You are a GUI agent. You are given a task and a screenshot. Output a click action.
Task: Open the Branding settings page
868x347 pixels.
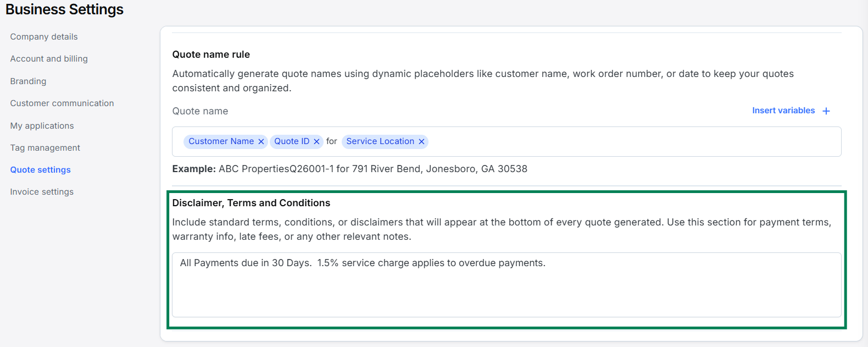point(28,81)
